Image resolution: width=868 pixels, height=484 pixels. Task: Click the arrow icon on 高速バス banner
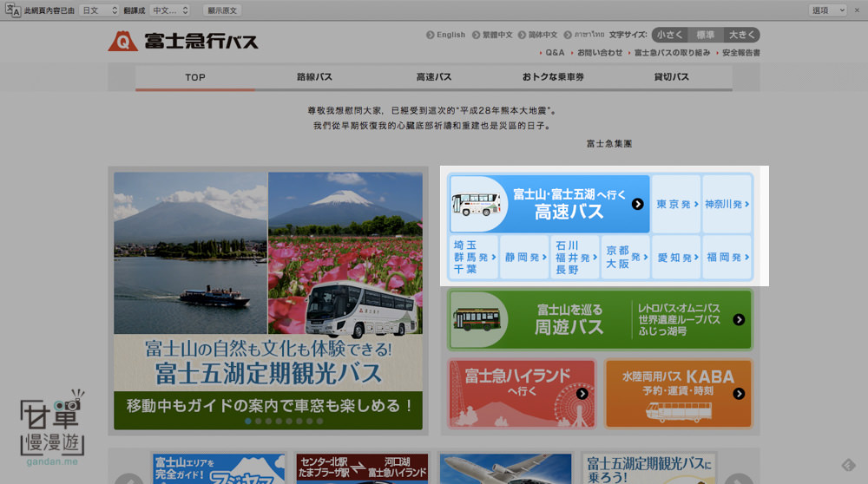pos(638,204)
